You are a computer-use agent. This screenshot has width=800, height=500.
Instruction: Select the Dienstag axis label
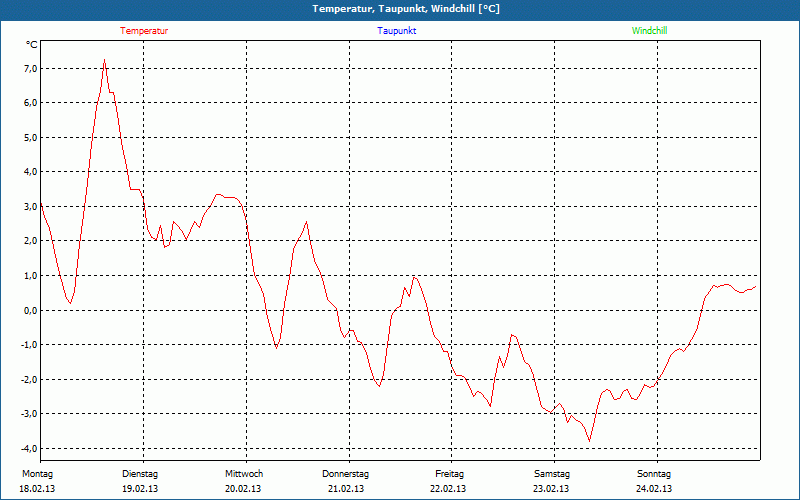pyautogui.click(x=140, y=474)
